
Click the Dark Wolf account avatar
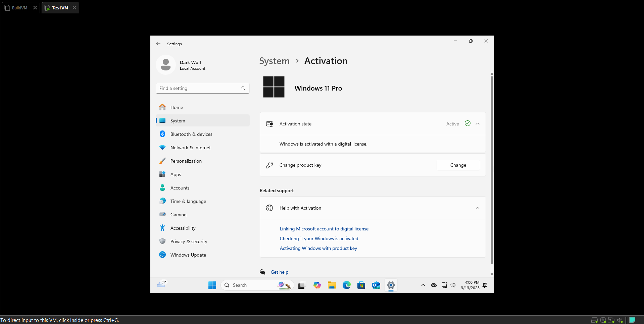coord(166,64)
